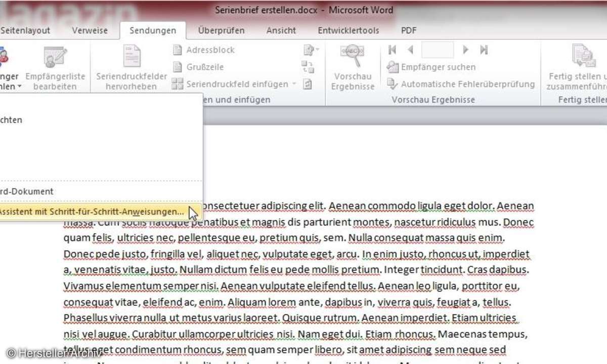This screenshot has width=607, height=364.
Task: Click the Felder zuordnen icon
Action: pos(308,67)
